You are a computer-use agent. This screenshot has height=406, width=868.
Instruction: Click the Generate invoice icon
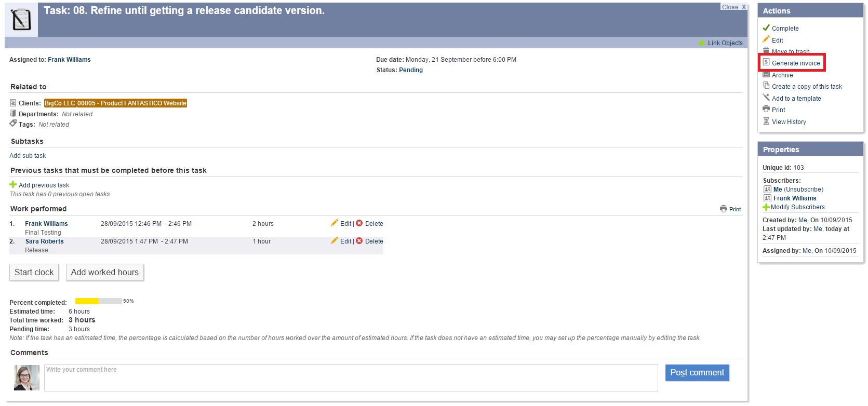pyautogui.click(x=766, y=62)
